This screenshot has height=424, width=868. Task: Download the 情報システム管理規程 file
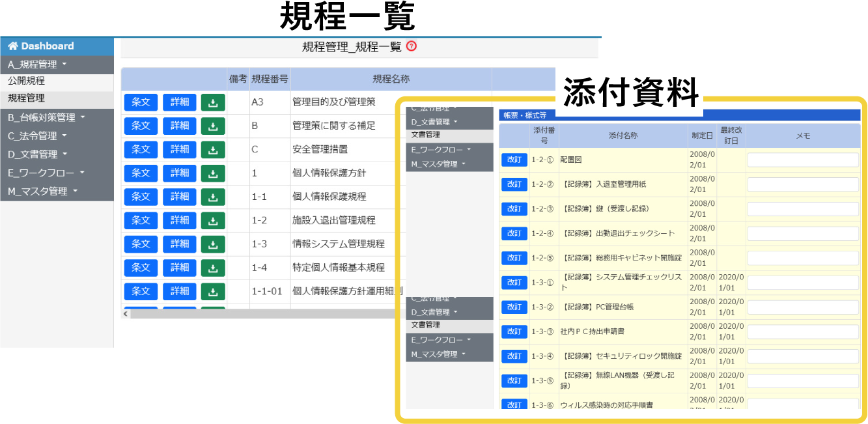point(213,244)
